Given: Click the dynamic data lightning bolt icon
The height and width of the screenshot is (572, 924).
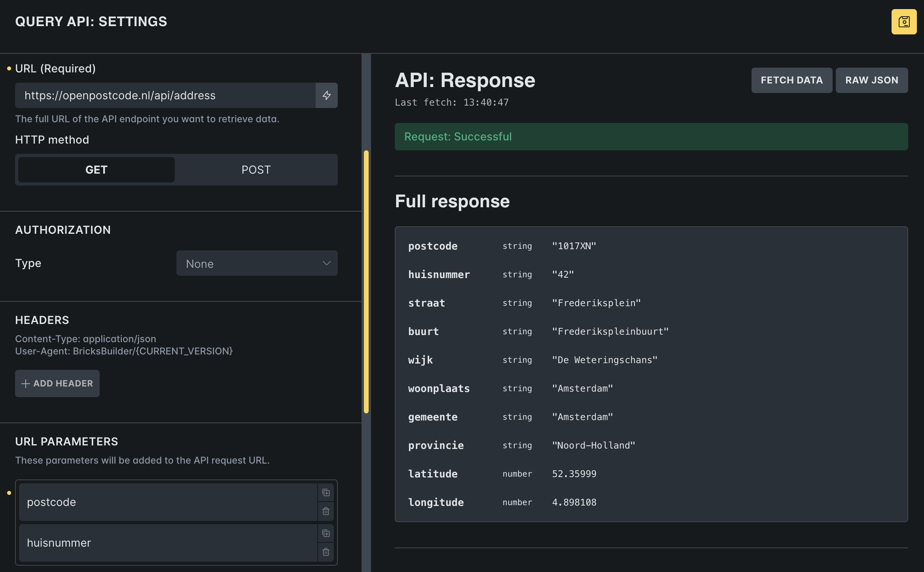Looking at the screenshot, I should 326,95.
